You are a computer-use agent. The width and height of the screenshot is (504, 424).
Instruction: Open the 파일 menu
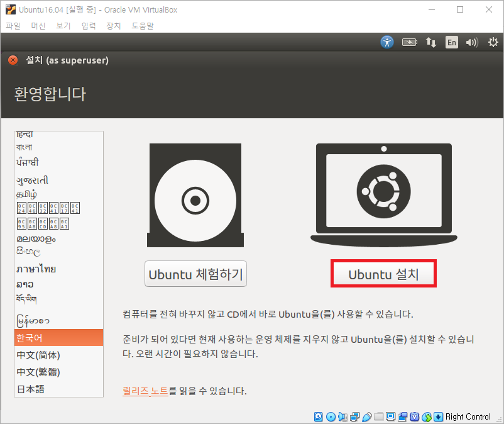tap(13, 26)
